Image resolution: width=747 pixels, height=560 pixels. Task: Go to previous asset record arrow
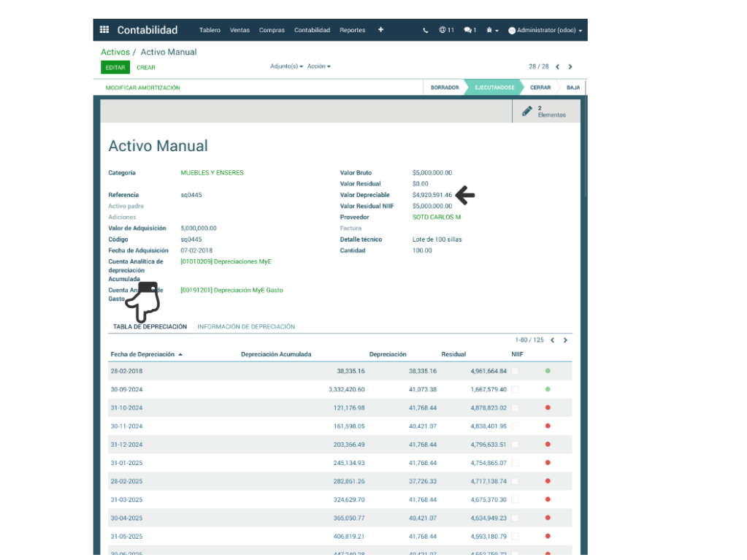click(x=557, y=66)
